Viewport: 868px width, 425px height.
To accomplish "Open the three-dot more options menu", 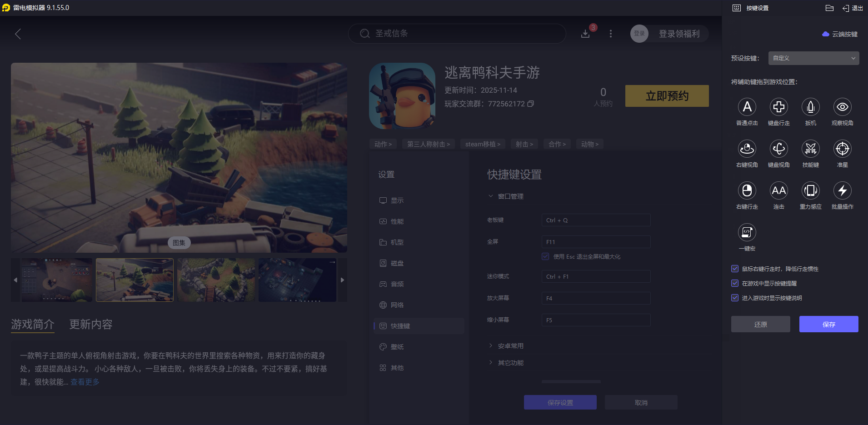I will pos(611,34).
